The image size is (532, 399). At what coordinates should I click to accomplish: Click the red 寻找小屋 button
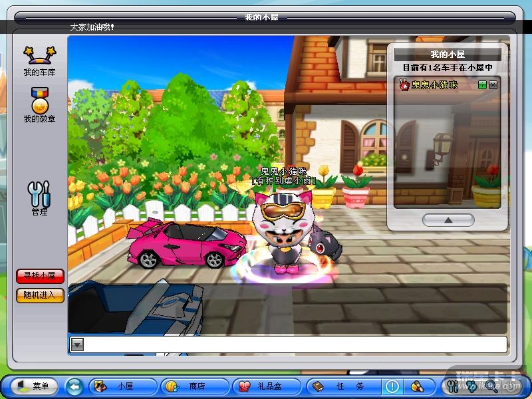(x=40, y=276)
